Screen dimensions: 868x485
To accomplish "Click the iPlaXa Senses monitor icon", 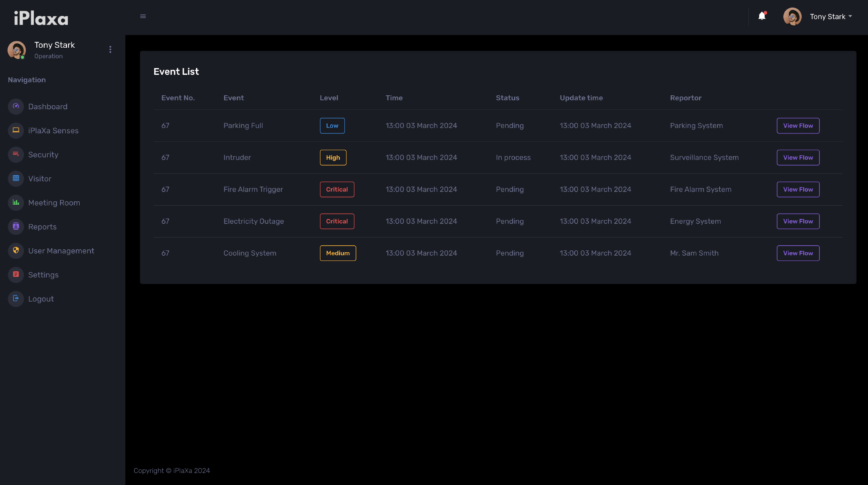I will click(x=16, y=130).
